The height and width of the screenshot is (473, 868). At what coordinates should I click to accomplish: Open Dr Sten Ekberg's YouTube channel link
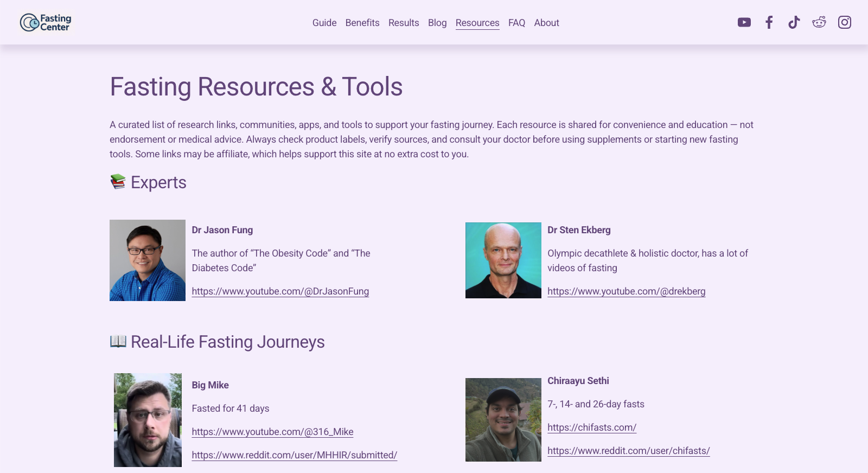(x=627, y=291)
